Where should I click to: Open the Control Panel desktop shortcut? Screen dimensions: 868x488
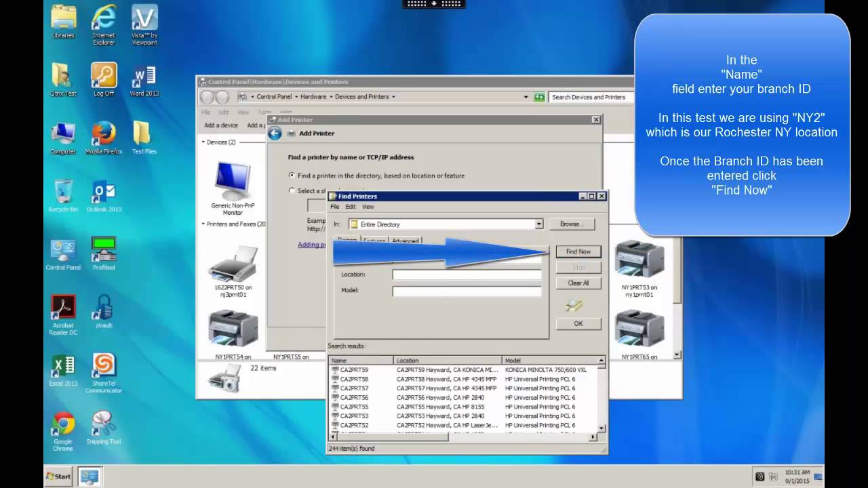point(63,253)
